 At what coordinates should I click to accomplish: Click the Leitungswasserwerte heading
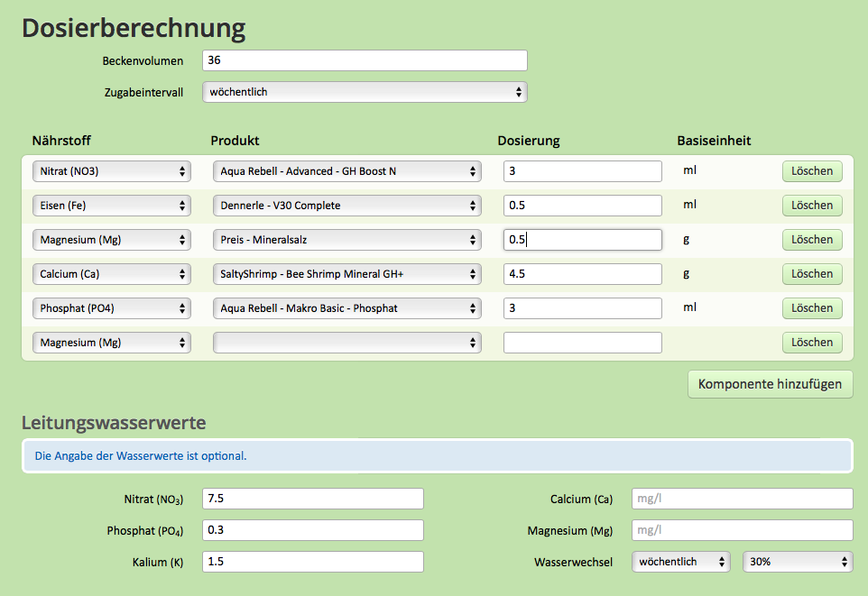(x=114, y=423)
